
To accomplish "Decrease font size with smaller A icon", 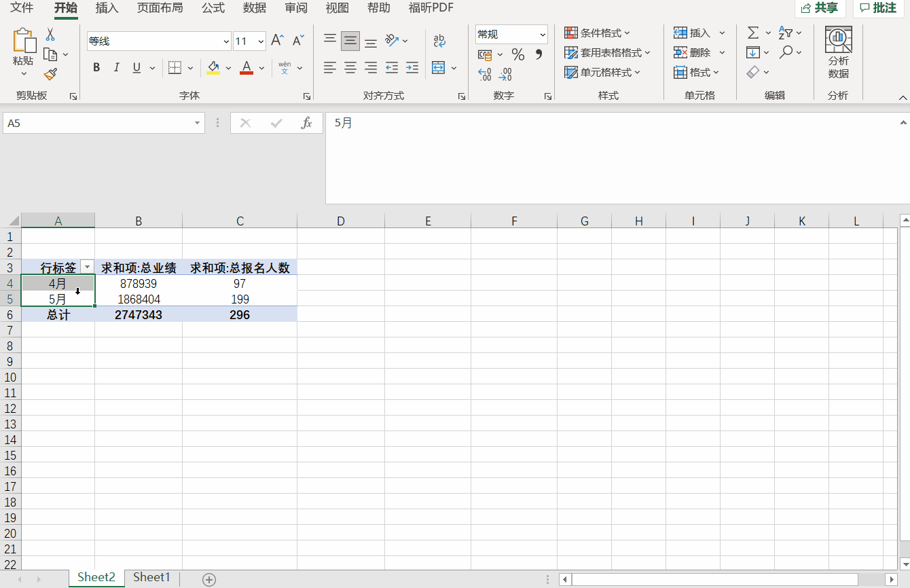I will [298, 41].
